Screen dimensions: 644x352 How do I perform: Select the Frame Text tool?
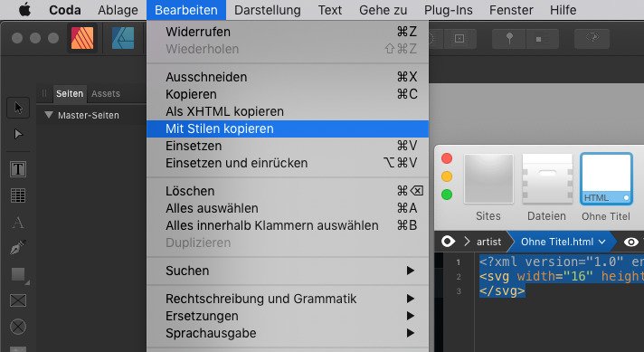pyautogui.click(x=18, y=169)
